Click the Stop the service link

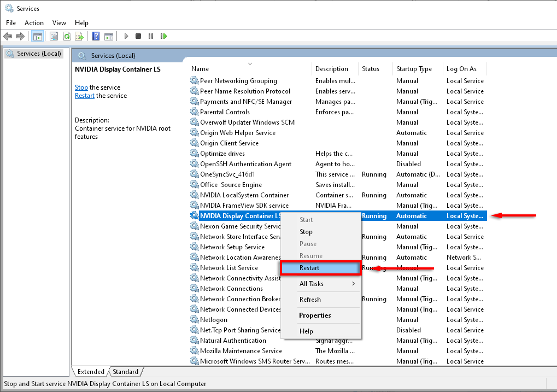(x=81, y=87)
